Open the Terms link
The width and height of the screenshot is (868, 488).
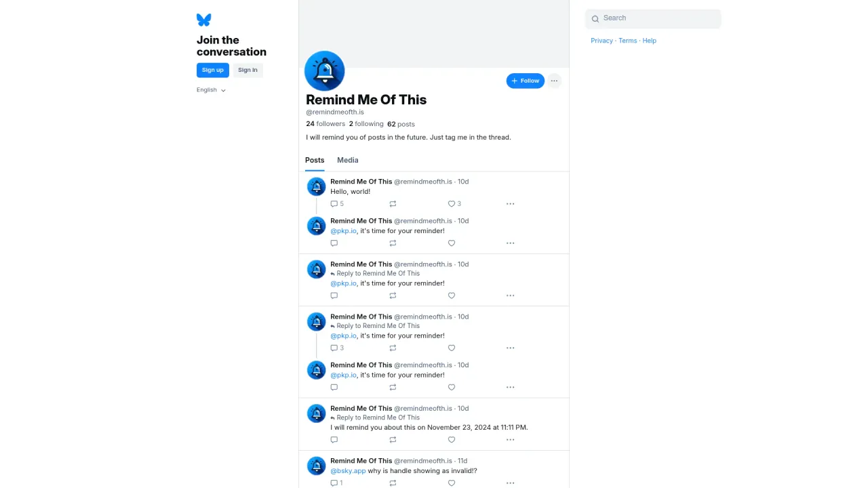pos(627,41)
